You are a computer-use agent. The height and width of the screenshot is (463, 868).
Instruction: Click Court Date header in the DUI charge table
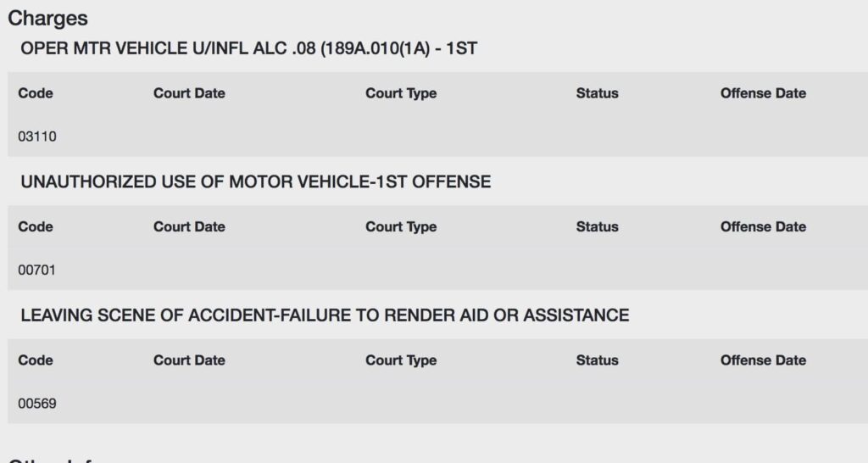click(x=189, y=93)
